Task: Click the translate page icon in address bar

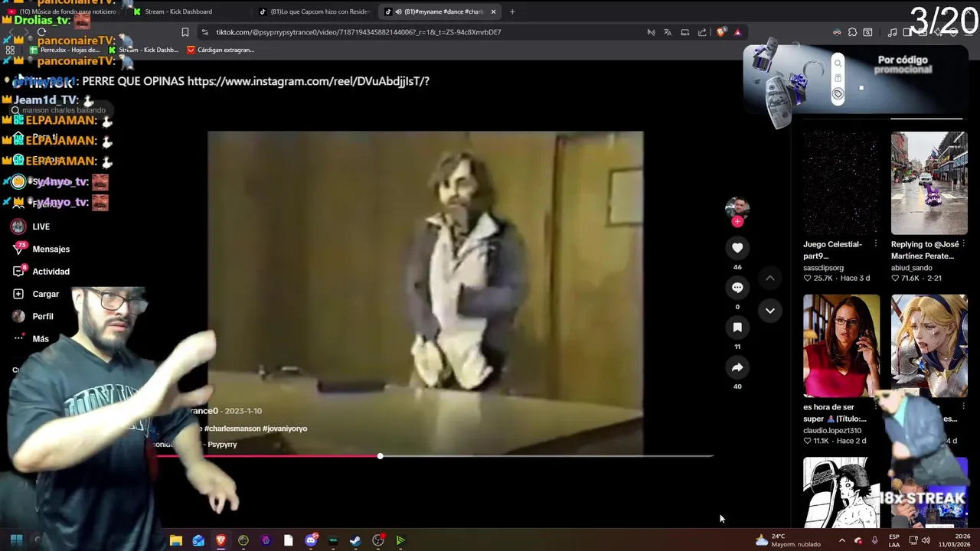Action: tap(668, 32)
